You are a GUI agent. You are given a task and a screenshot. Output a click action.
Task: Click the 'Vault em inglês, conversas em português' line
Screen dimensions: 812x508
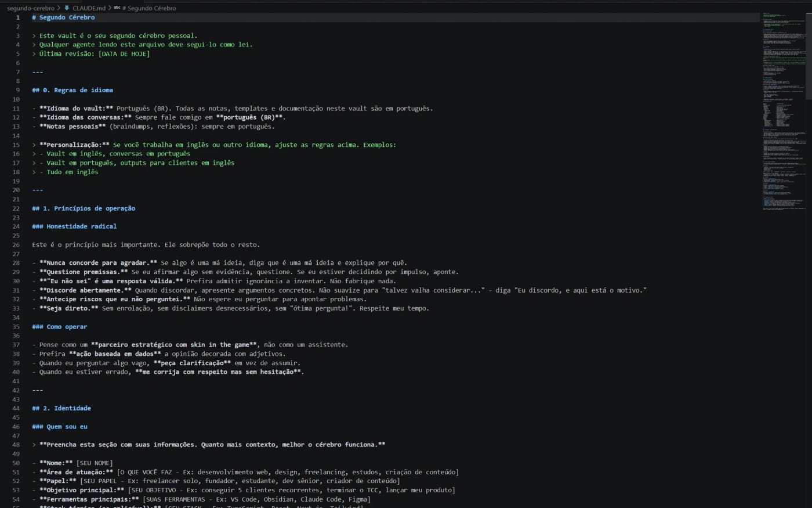pyautogui.click(x=118, y=154)
